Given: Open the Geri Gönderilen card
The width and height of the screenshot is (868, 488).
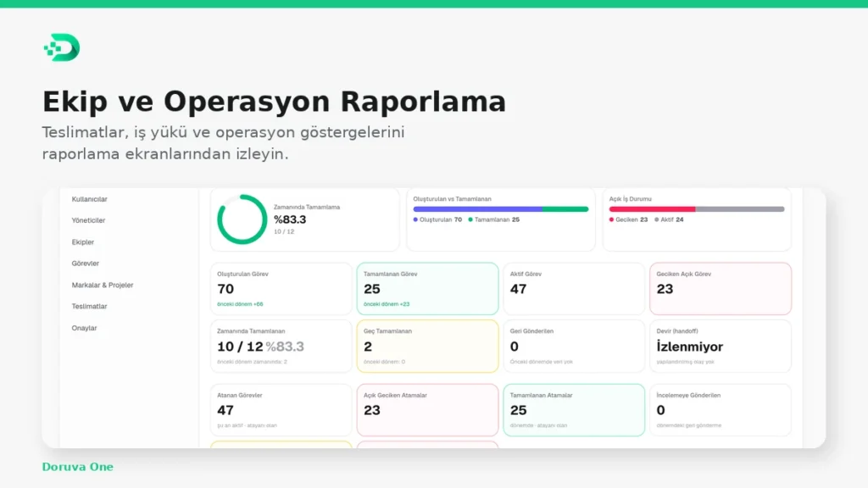Looking at the screenshot, I should point(574,346).
